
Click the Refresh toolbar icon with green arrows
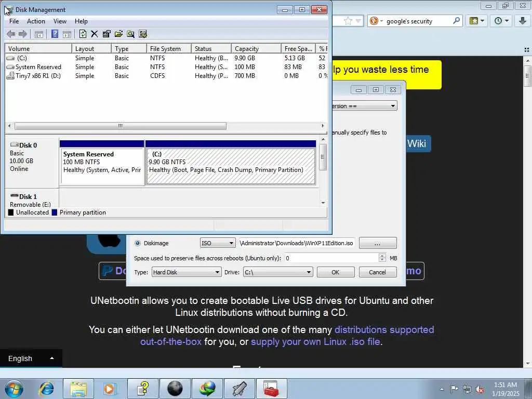pyautogui.click(x=83, y=34)
